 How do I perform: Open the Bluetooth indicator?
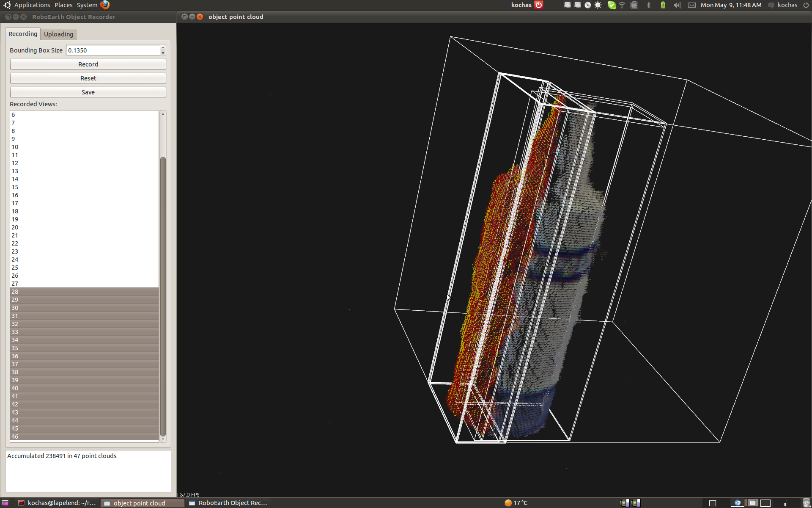point(649,5)
